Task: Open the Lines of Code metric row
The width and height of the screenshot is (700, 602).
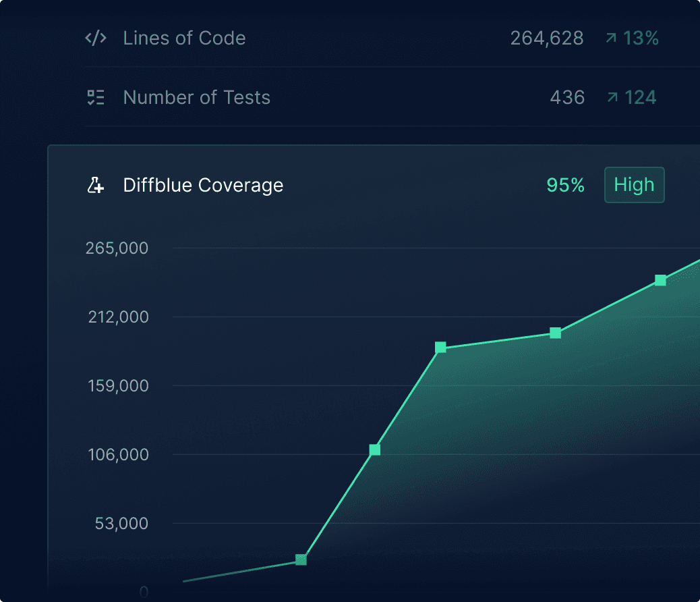Action: click(x=184, y=38)
